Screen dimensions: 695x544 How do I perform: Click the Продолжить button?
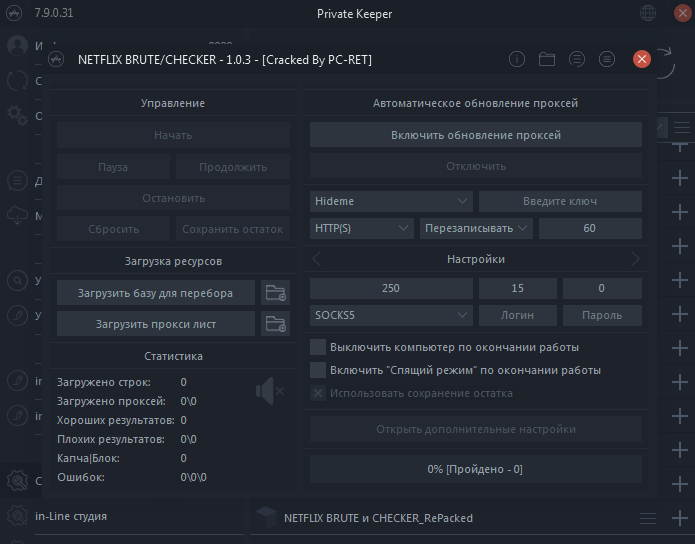click(233, 167)
